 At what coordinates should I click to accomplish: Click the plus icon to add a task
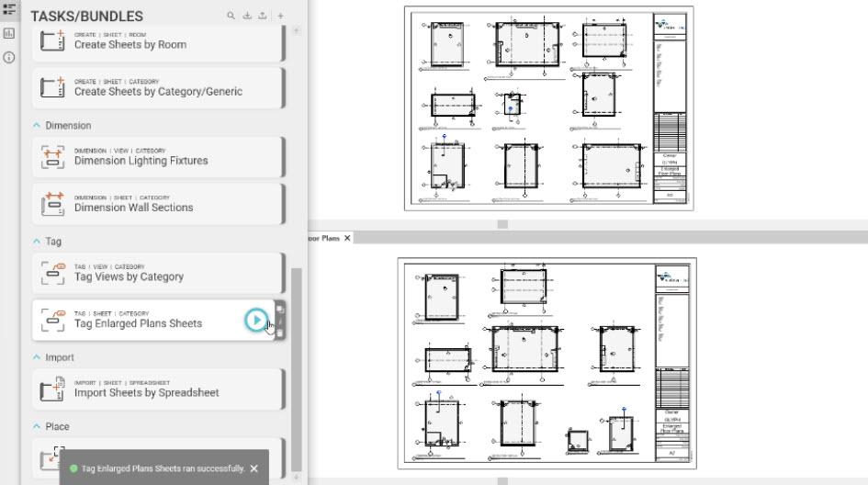(281, 16)
